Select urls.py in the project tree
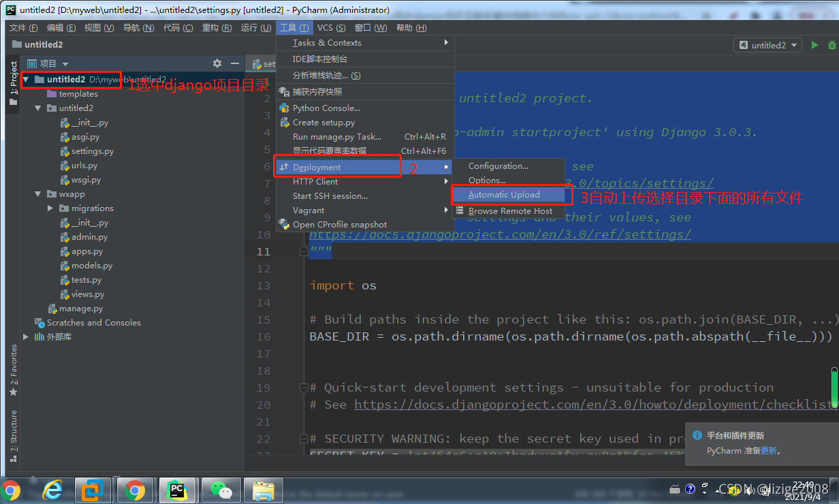This screenshot has width=839, height=504. click(84, 166)
